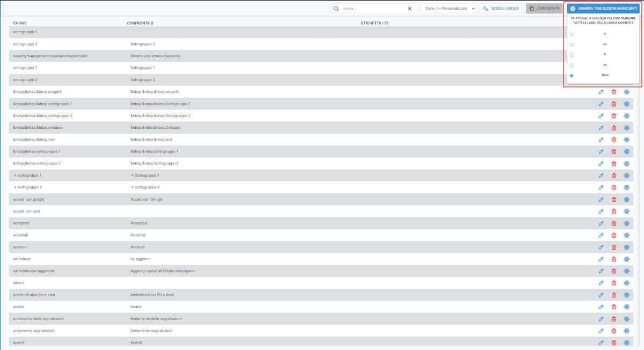
Task: Generate AI translation for 'albero' row
Action: [626, 283]
